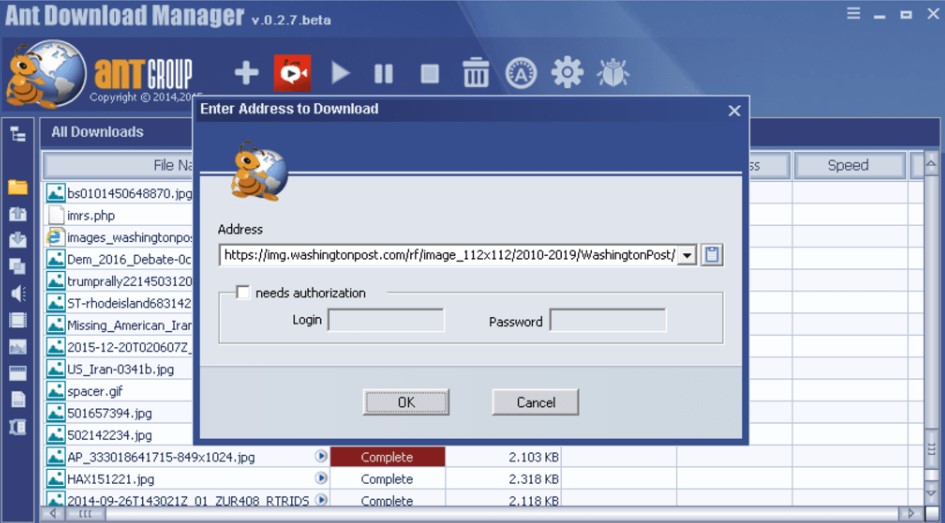Stop downloads with the square stop icon
The width and height of the screenshot is (945, 523).
(429, 74)
